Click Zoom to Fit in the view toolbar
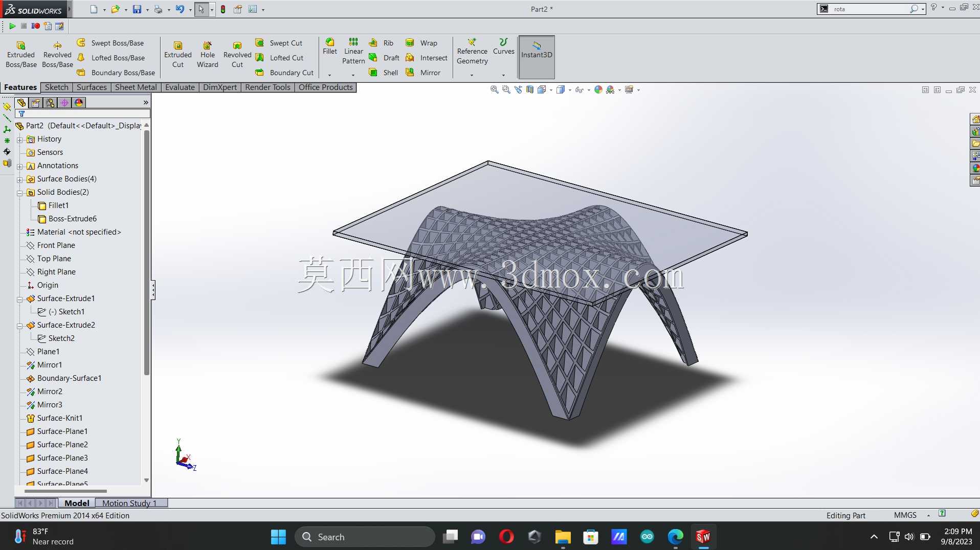This screenshot has height=550, width=980. [x=494, y=89]
